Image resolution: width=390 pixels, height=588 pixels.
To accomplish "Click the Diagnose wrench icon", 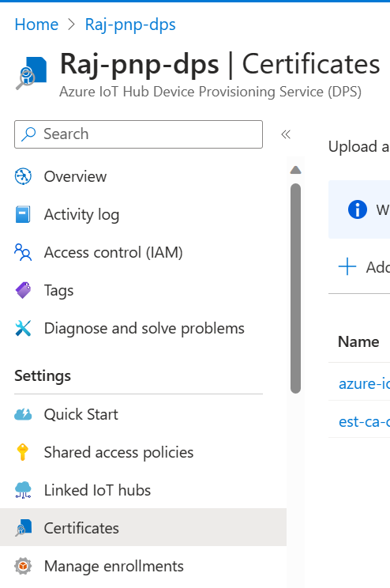I will pos(23,328).
